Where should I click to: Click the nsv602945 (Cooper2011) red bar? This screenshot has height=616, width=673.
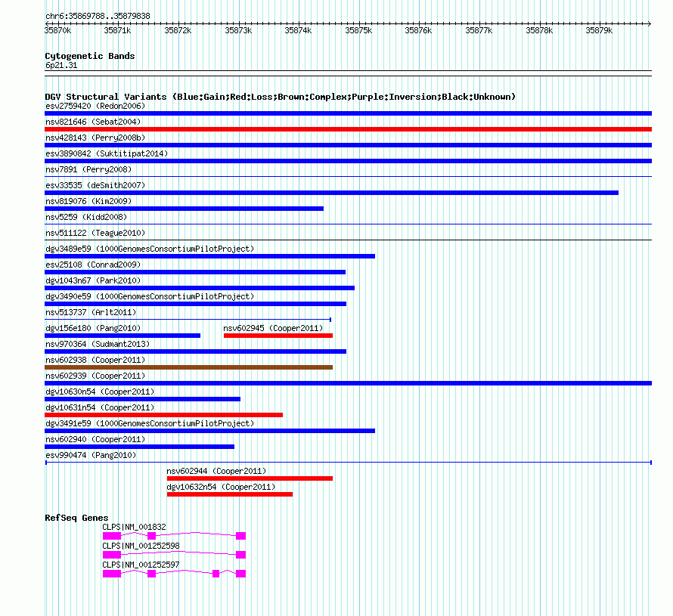tap(278, 336)
